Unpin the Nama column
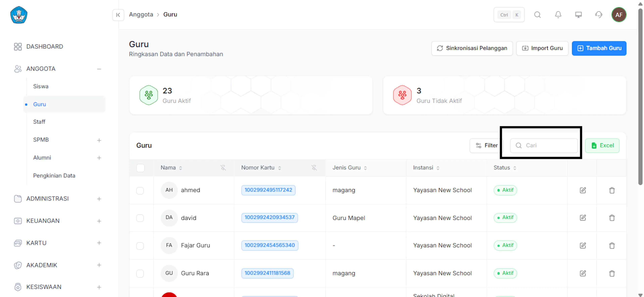The image size is (644, 297). [x=223, y=167]
